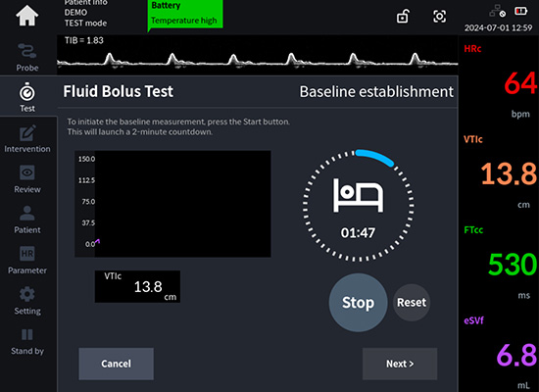Select the VTIc 13.8 cm value box

point(137,286)
